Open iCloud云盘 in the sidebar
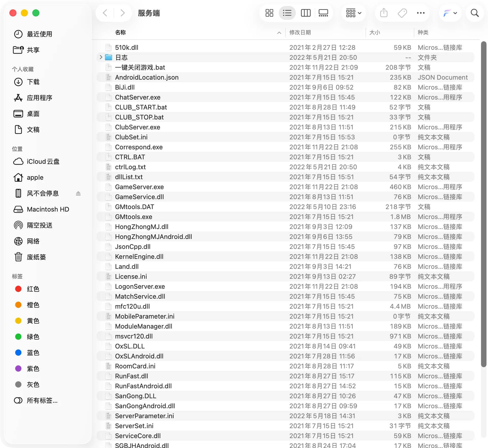The height and width of the screenshot is (448, 488). [36, 162]
